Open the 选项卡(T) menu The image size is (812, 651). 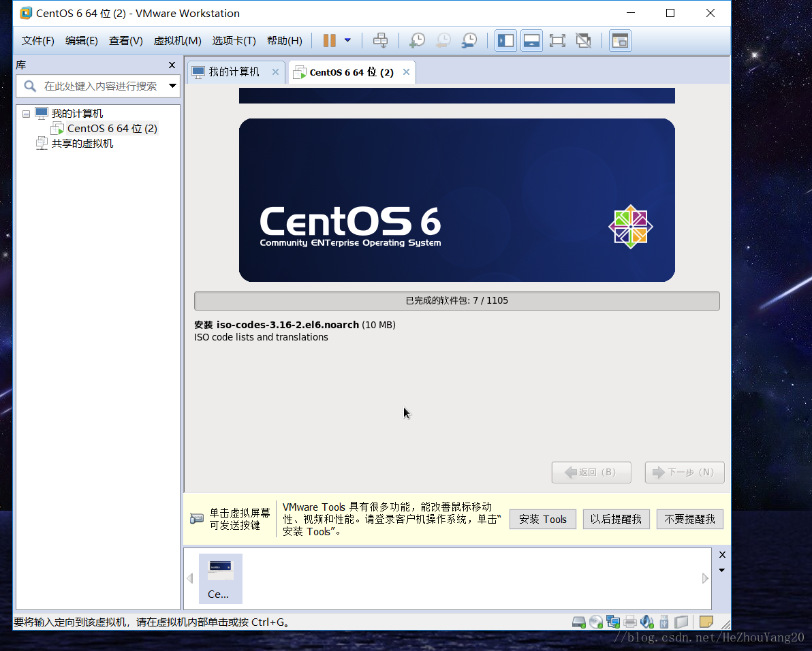click(x=234, y=40)
